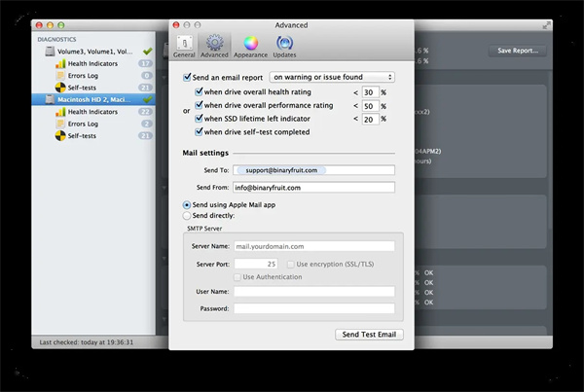Click green checkmark beside Volume3 drive

[148, 51]
